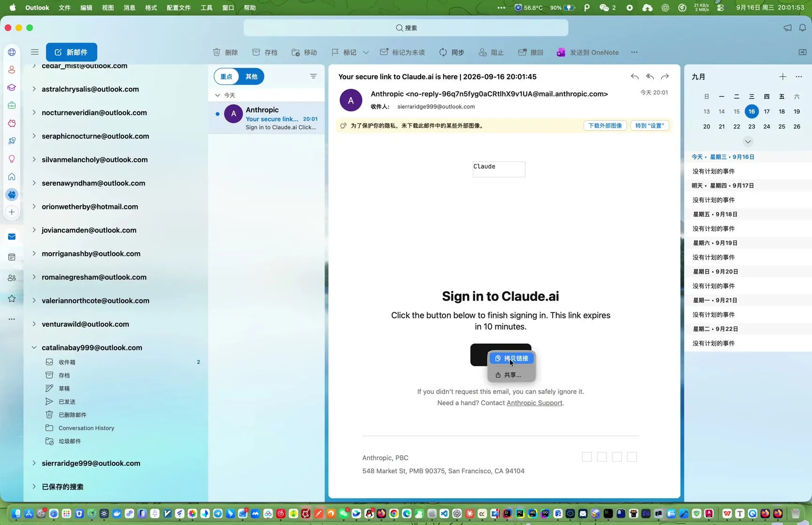The width and height of the screenshot is (812, 525).
Task: Expand the sierraridge999@outlook.com account
Action: pyautogui.click(x=34, y=463)
